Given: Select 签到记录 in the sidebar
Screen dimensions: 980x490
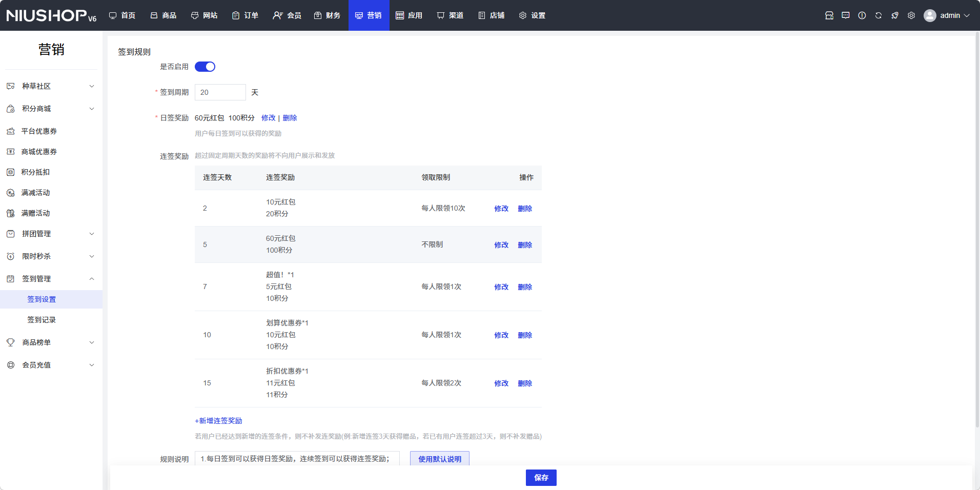Looking at the screenshot, I should 42,320.
